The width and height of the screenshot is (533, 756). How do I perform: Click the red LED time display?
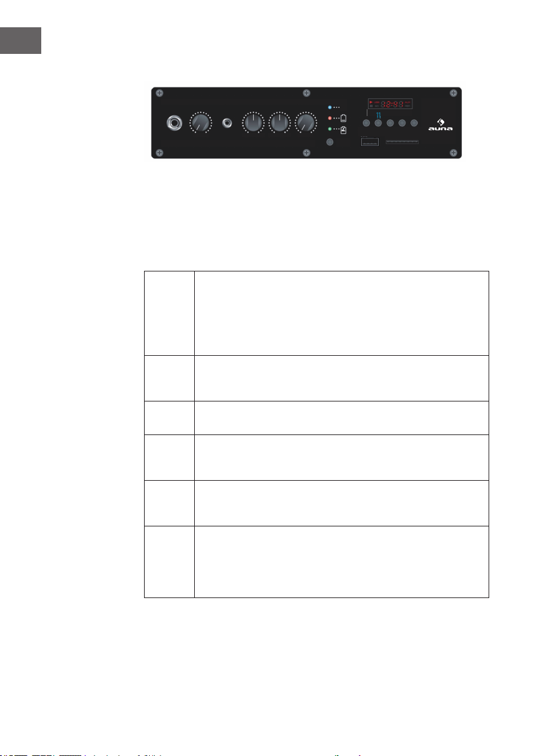click(x=390, y=103)
